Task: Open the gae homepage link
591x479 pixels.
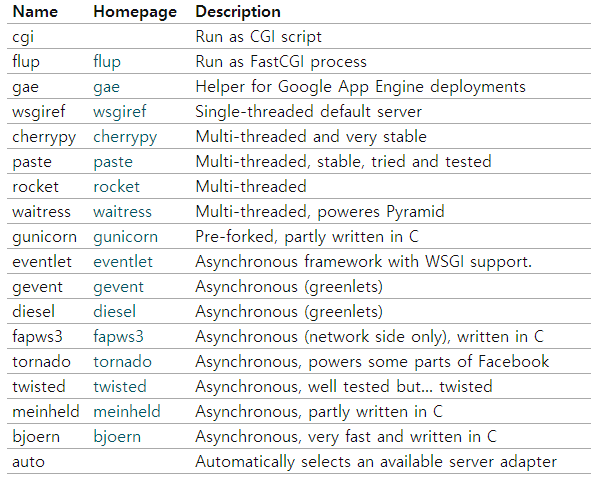Action: (x=107, y=87)
